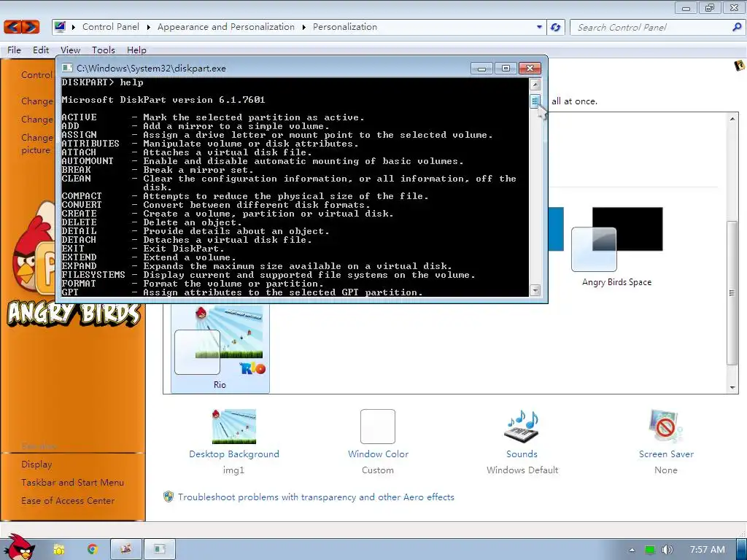Click the back arrow navigation button
This screenshot has width=747, height=560.
click(13, 27)
